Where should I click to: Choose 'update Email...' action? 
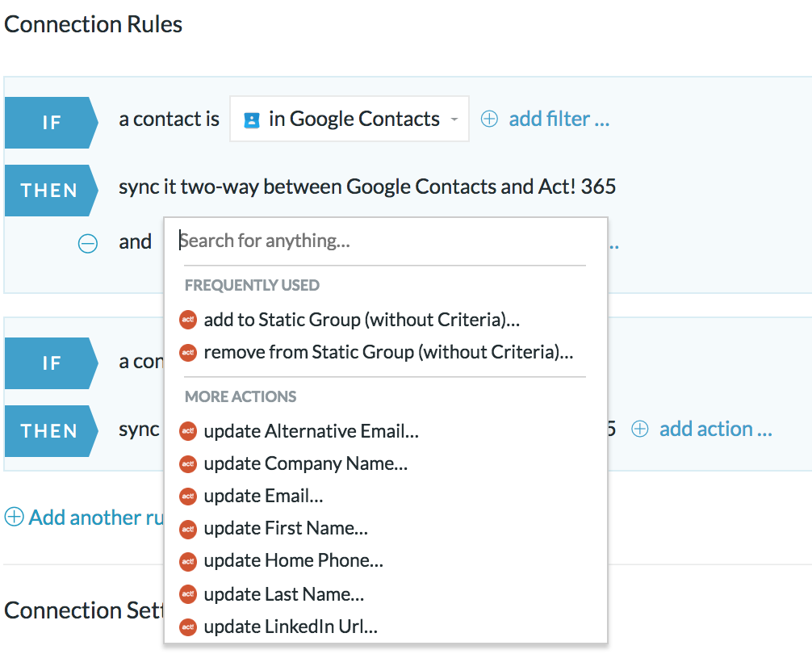pos(263,496)
